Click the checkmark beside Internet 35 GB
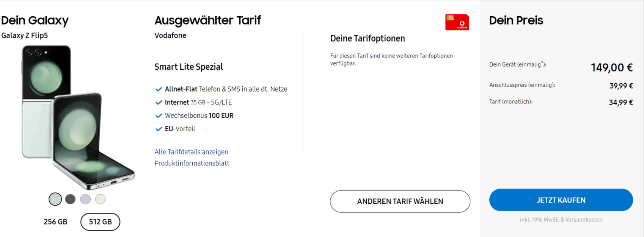Image resolution: width=644 pixels, height=237 pixels. pyautogui.click(x=159, y=103)
